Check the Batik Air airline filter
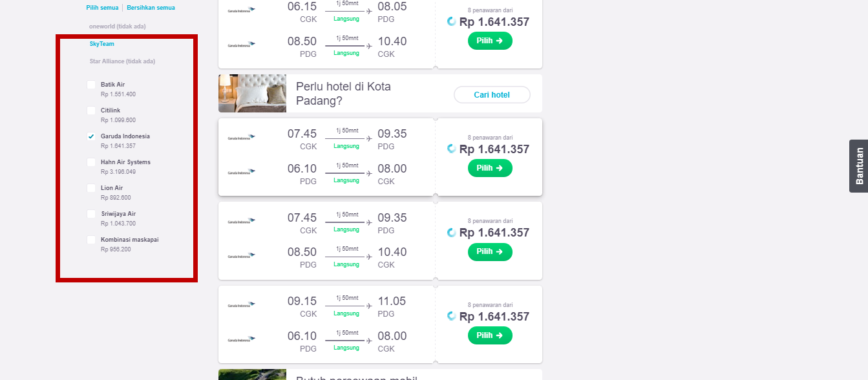The height and width of the screenshot is (380, 868). click(x=91, y=85)
